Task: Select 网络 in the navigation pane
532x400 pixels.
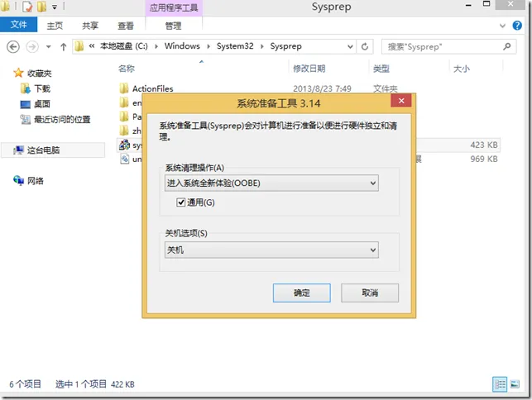Action: [36, 181]
